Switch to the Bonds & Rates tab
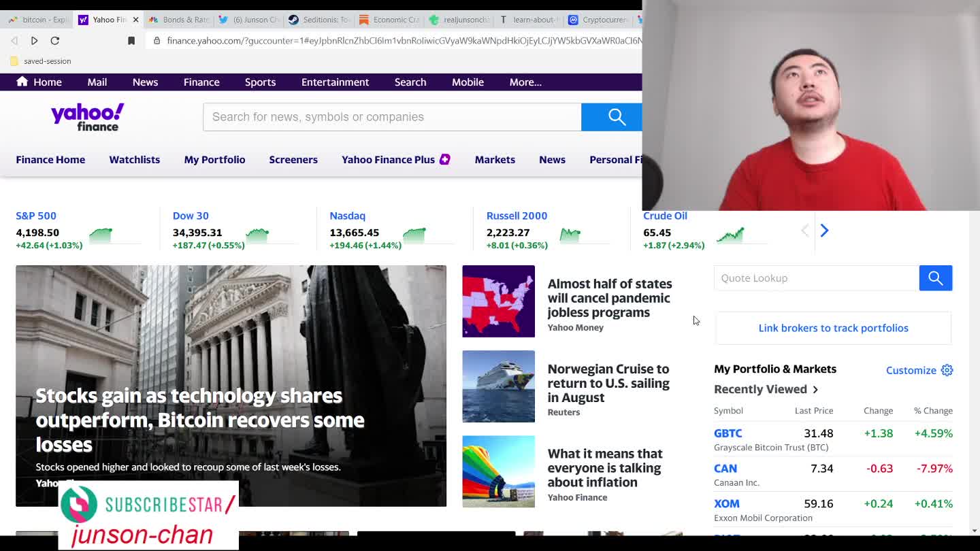 (x=179, y=20)
